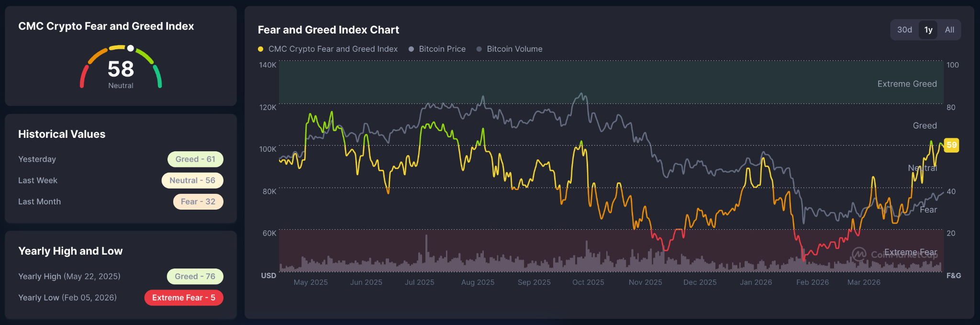Image resolution: width=980 pixels, height=325 pixels.
Task: Click the Greed - 61 yesterday badge
Action: point(195,159)
